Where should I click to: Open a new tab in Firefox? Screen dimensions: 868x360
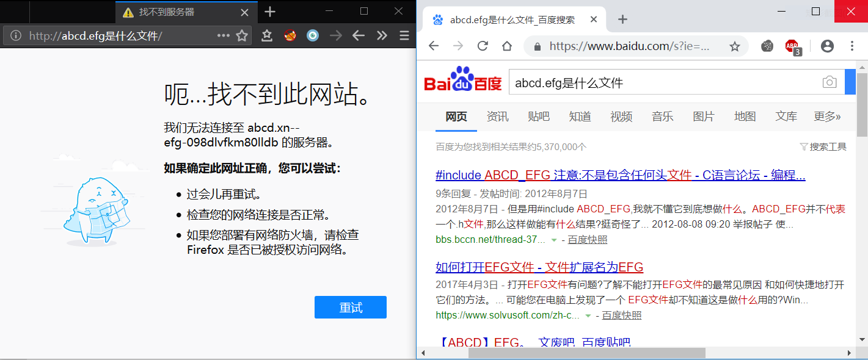(x=270, y=12)
